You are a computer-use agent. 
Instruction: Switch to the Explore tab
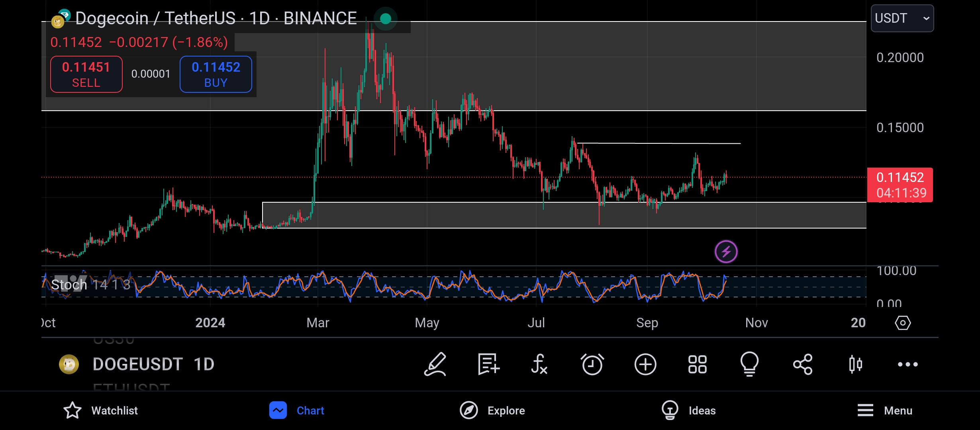pos(492,410)
